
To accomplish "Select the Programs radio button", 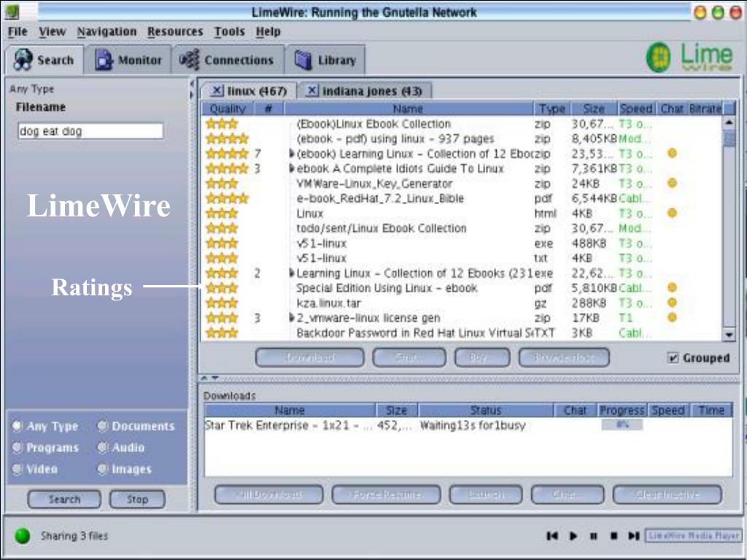I will (x=18, y=448).
